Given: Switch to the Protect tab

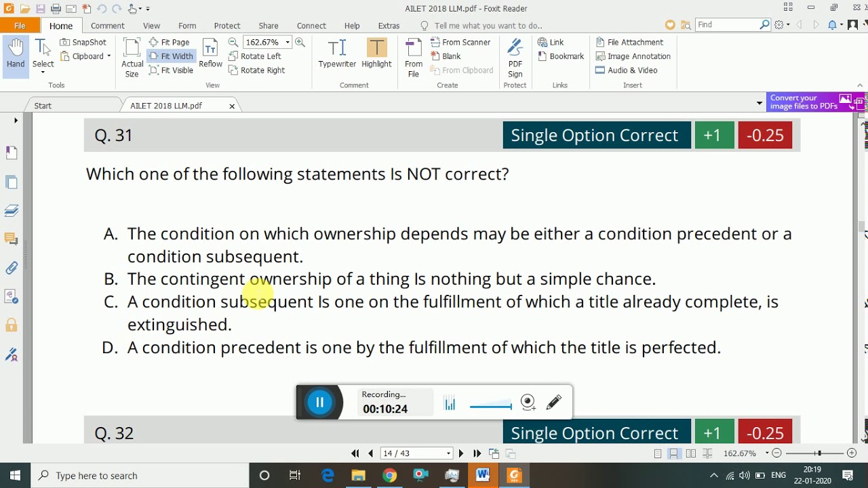Looking at the screenshot, I should click(227, 26).
